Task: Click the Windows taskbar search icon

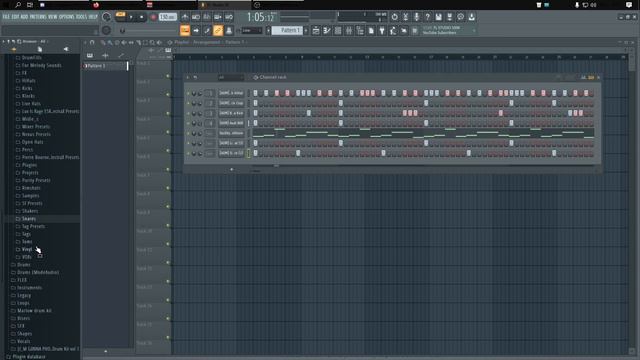Action: pos(18,5)
